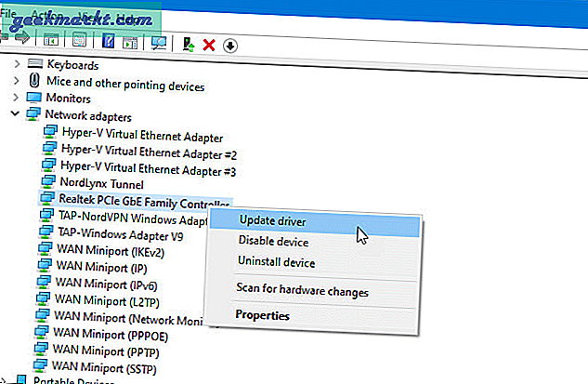Select the NordLynx Tunnel label
This screenshot has height=384, width=588.
tap(101, 183)
